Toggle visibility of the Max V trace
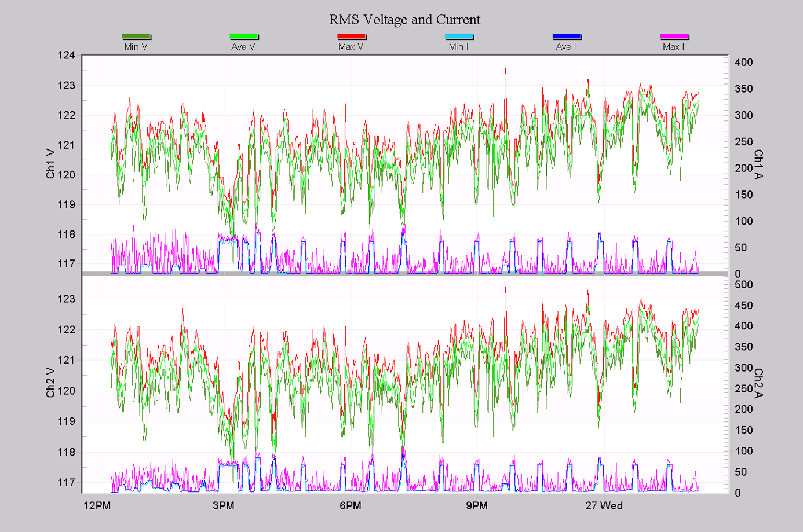Image resolution: width=803 pixels, height=532 pixels. click(351, 36)
